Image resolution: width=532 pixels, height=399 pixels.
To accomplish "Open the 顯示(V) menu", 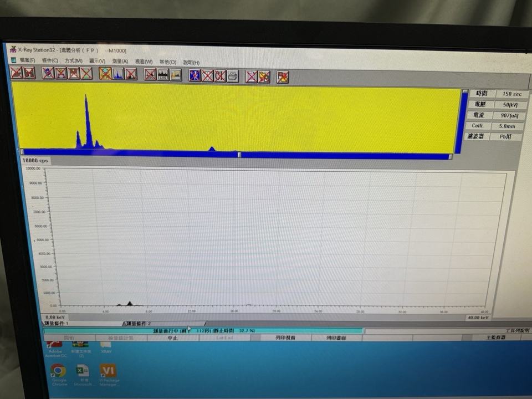I will pyautogui.click(x=97, y=61).
